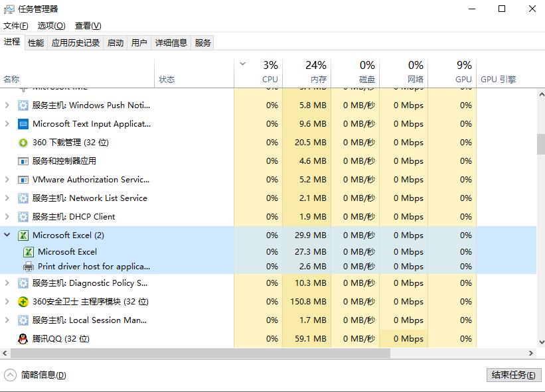Image resolution: width=545 pixels, height=392 pixels.
Task: Expand the Windows Push Notification service row
Action: pos(7,105)
